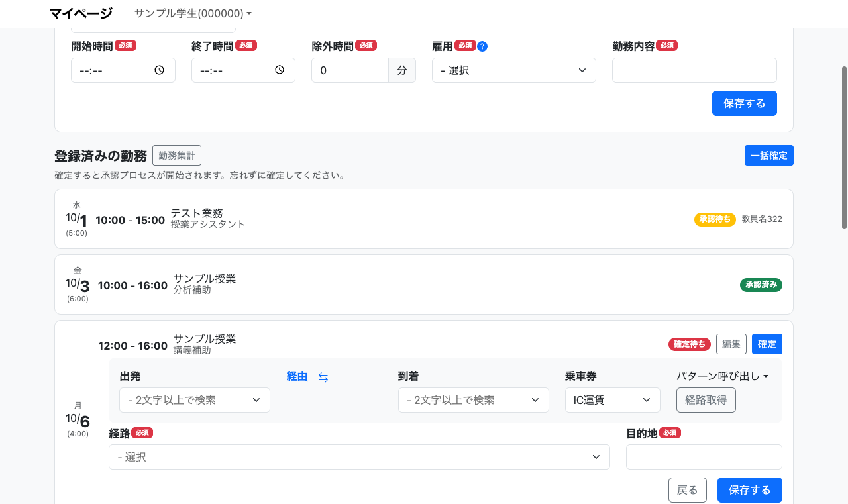Click the blue help icon beside 雇用

point(482,46)
